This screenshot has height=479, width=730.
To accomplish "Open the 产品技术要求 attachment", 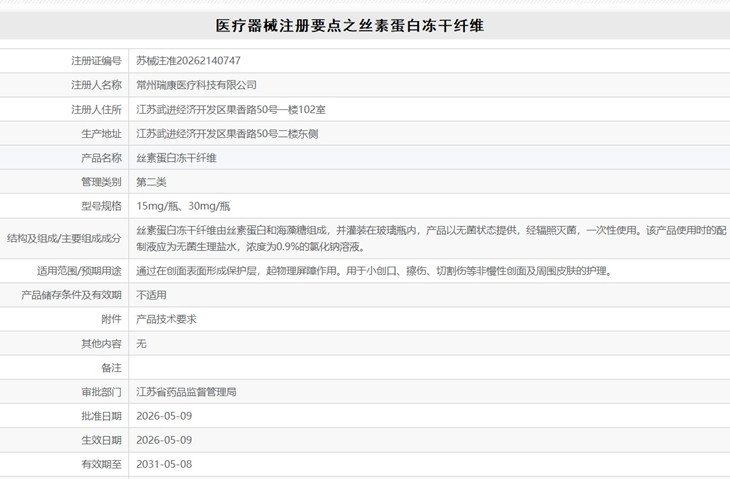I will tap(166, 319).
